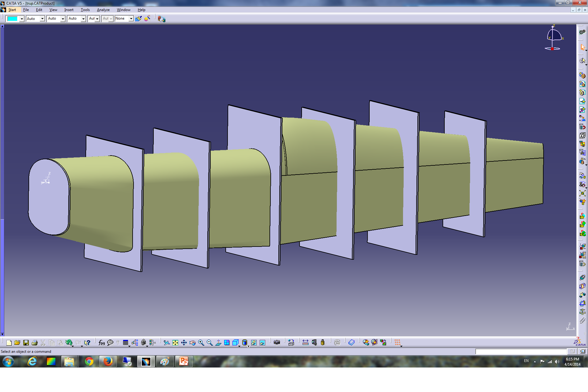Click the Fit All In view icon
Viewport: 588px width, 392px height.
175,343
